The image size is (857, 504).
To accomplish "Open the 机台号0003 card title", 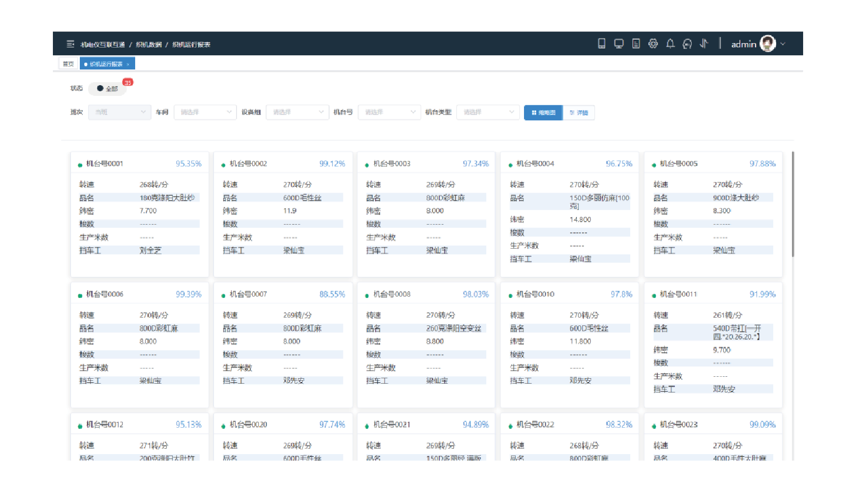I will tap(392, 163).
